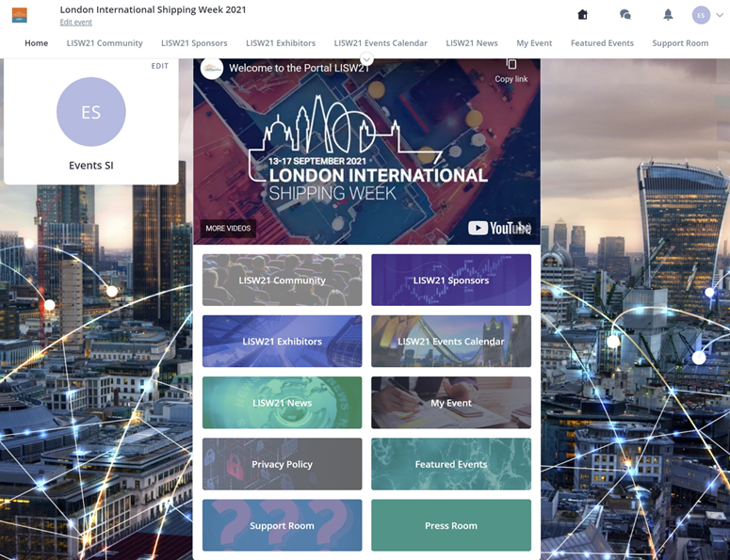730x560 pixels.
Task: Click the video channel logo
Action: coord(212,69)
